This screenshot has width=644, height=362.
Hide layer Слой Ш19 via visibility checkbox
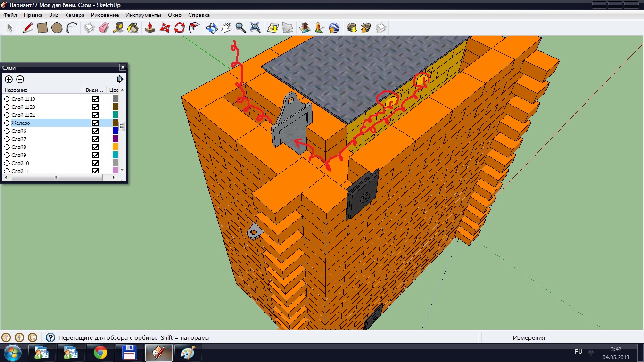96,99
